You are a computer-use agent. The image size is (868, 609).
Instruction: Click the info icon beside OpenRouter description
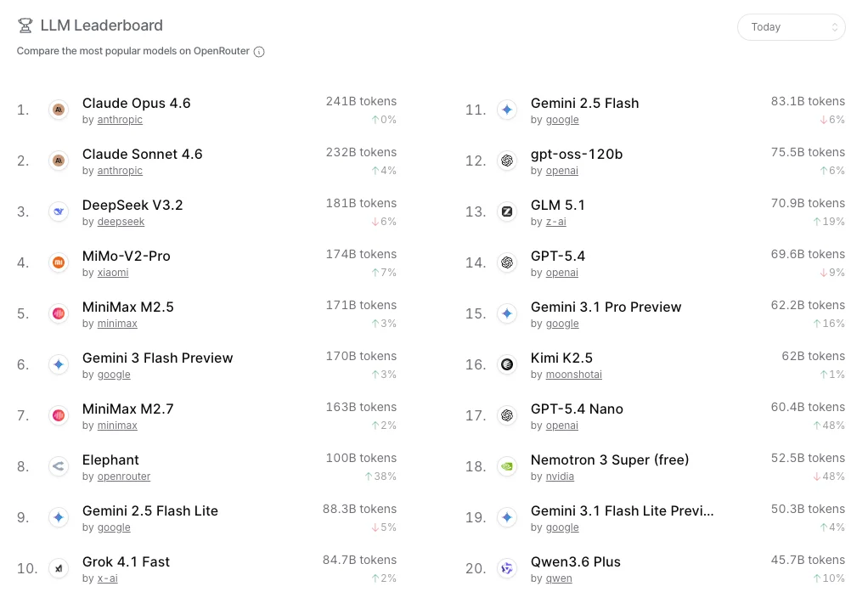[x=259, y=52]
